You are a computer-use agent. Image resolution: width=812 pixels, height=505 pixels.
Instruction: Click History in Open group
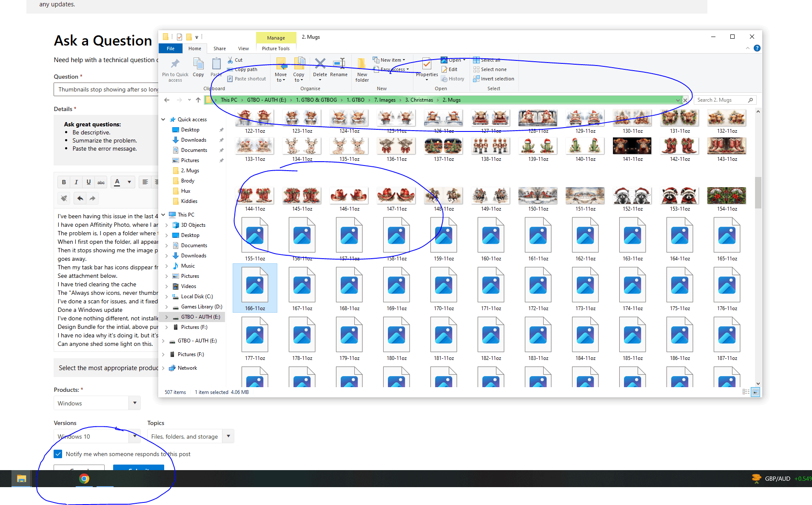453,79
